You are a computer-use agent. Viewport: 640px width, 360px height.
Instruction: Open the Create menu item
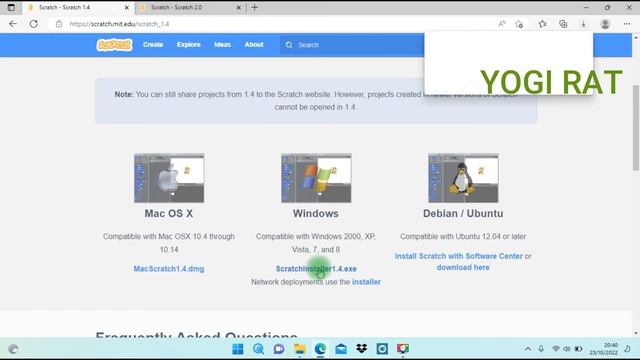153,44
